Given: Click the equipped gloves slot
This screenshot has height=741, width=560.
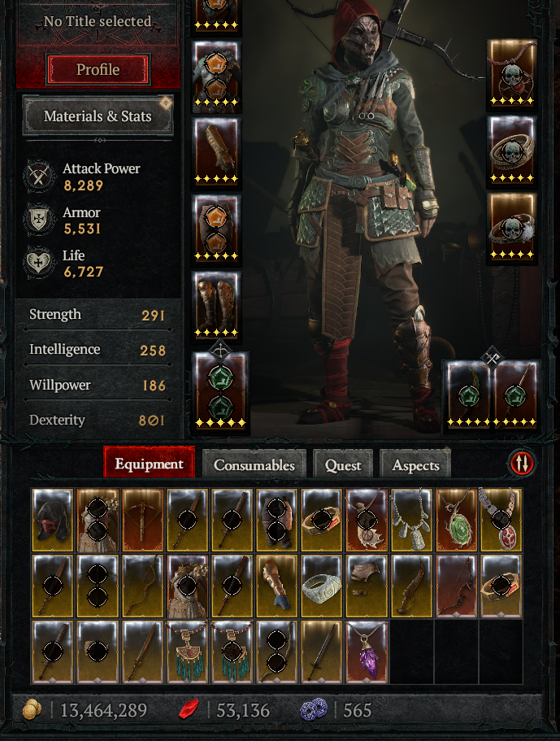Looking at the screenshot, I should tap(216, 151).
